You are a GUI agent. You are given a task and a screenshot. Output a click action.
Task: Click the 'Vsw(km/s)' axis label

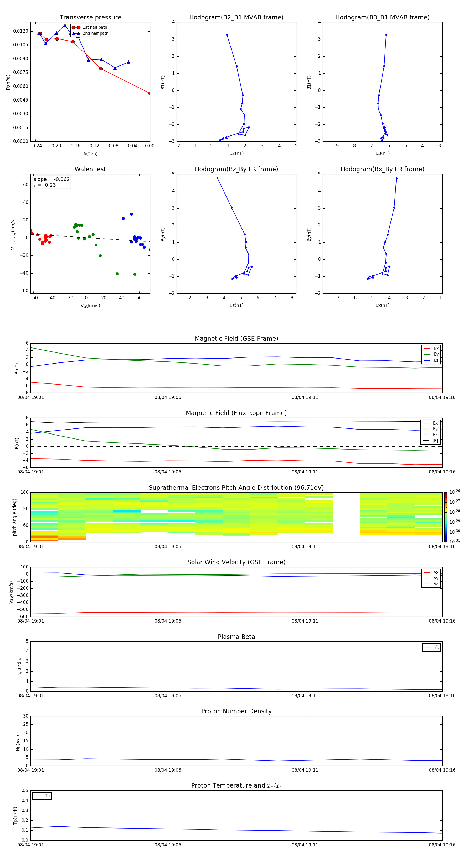point(11,592)
